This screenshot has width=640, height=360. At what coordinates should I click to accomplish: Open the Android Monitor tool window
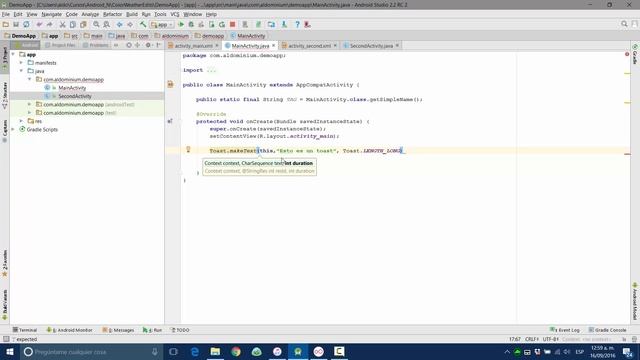point(69,330)
